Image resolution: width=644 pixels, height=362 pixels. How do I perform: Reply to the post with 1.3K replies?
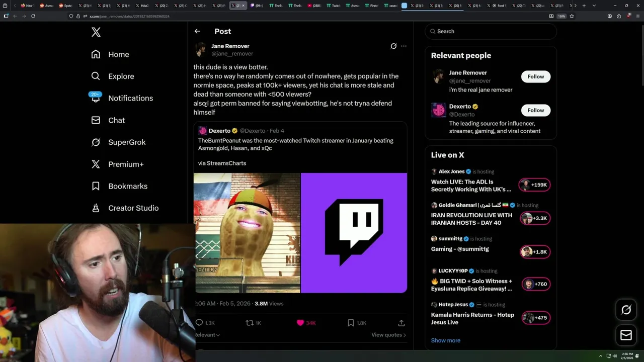click(x=205, y=323)
